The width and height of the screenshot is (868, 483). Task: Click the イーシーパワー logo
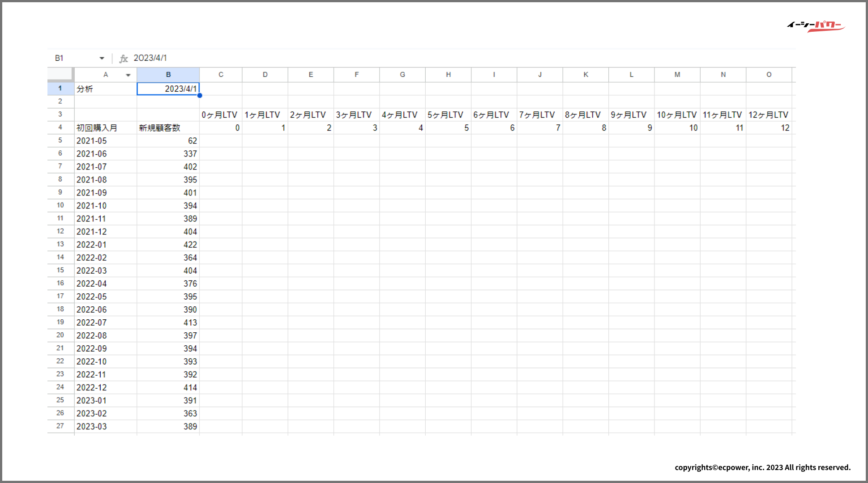(816, 26)
